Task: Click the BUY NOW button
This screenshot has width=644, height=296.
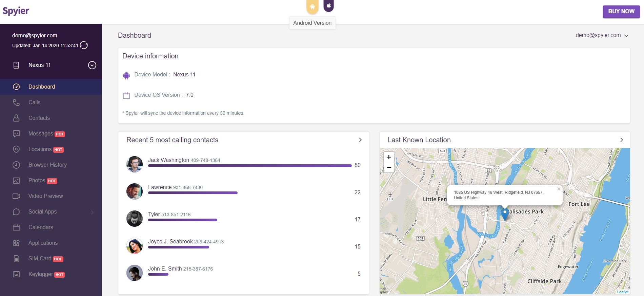Action: point(621,12)
